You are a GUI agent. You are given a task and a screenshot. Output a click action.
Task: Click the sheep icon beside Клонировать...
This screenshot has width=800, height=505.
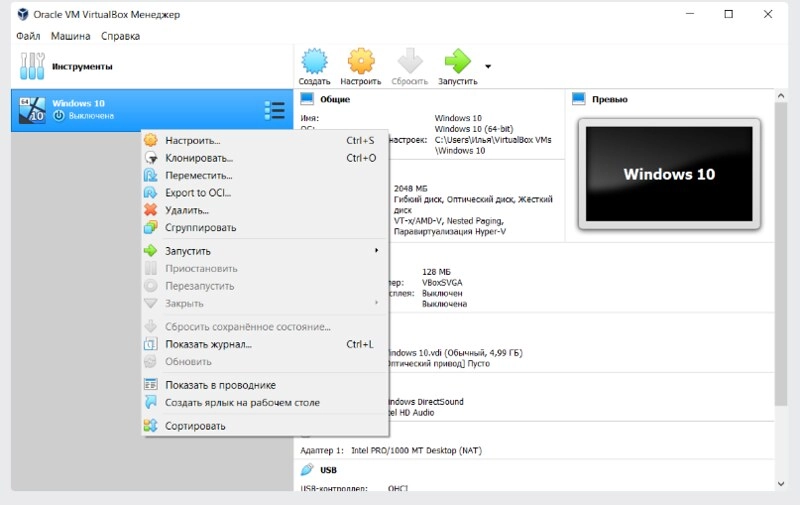[x=151, y=158]
